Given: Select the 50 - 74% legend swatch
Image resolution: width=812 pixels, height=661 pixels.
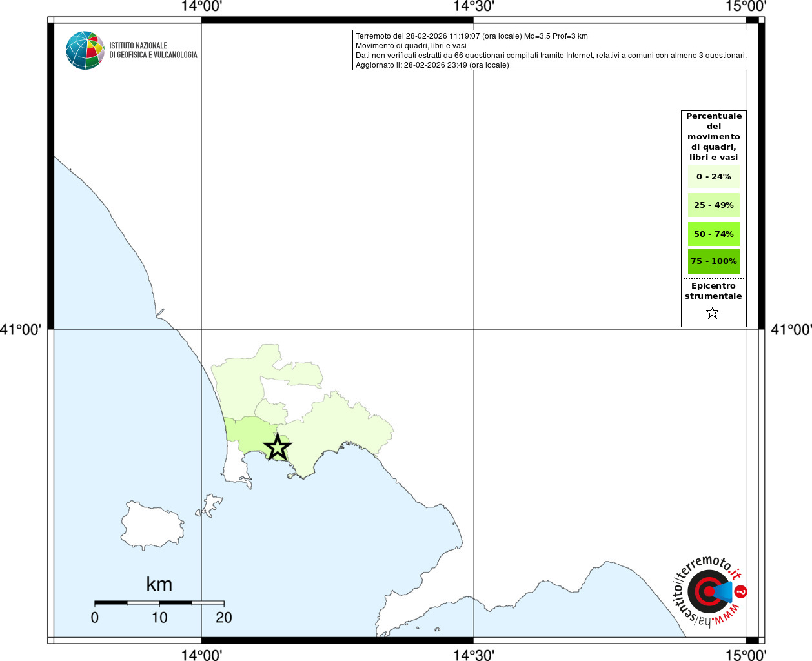Looking at the screenshot, I should click(714, 234).
